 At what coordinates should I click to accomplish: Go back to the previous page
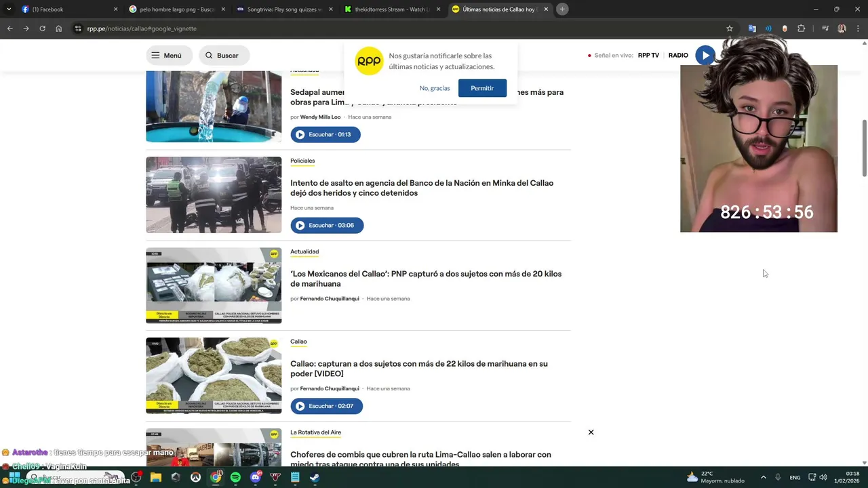9,28
